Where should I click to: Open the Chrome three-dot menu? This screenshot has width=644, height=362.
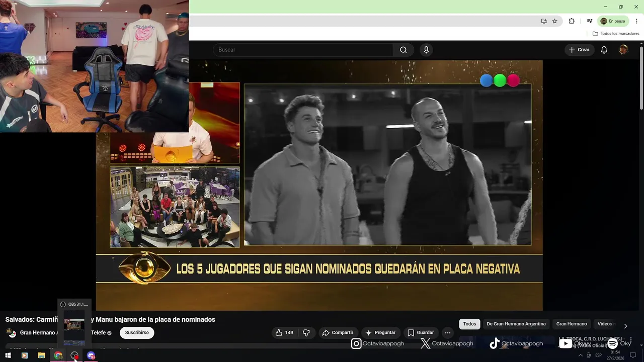coord(636,21)
